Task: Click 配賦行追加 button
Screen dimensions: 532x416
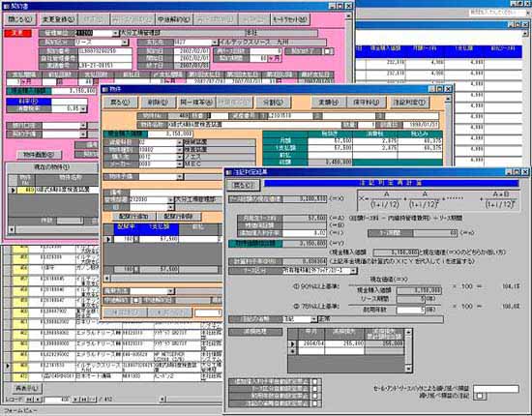Action: [133, 216]
